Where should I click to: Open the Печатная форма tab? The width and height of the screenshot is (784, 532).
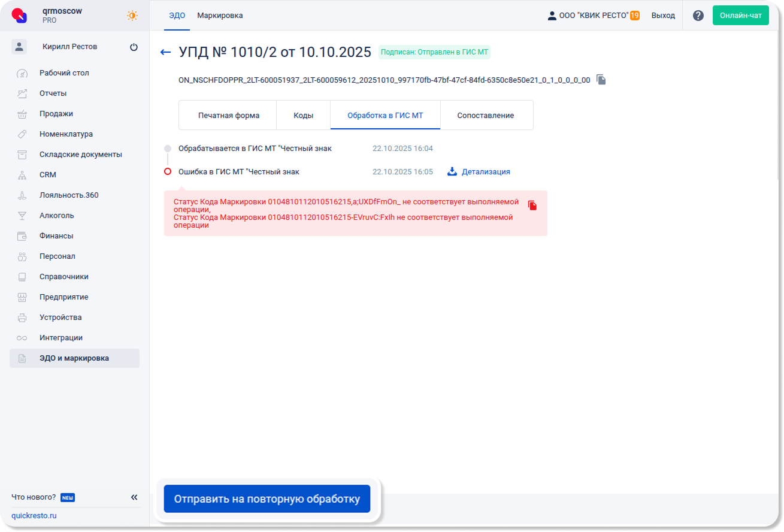click(228, 115)
